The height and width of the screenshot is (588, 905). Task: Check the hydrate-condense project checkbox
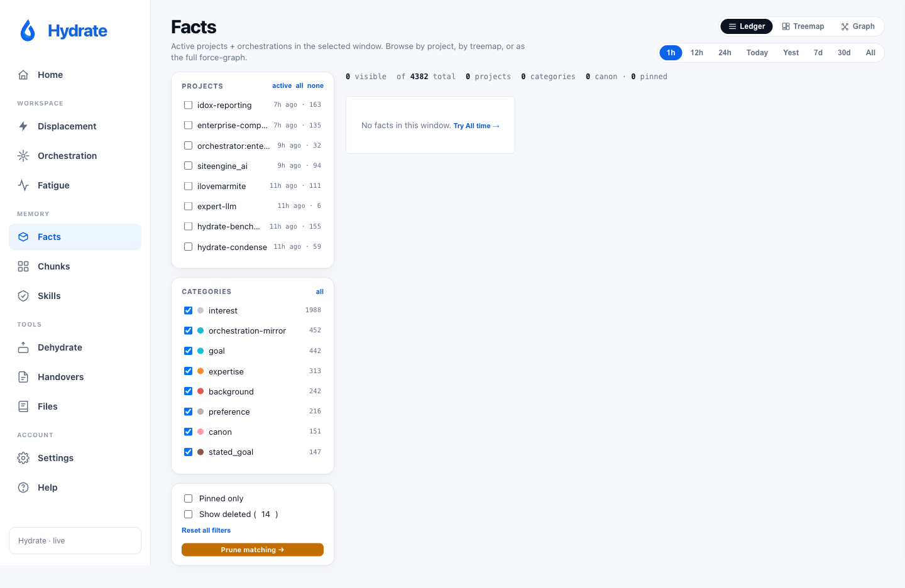(x=188, y=247)
